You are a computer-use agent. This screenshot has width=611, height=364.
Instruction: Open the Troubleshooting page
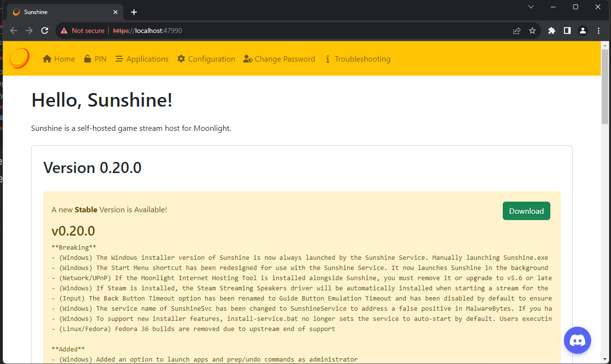[x=357, y=59]
